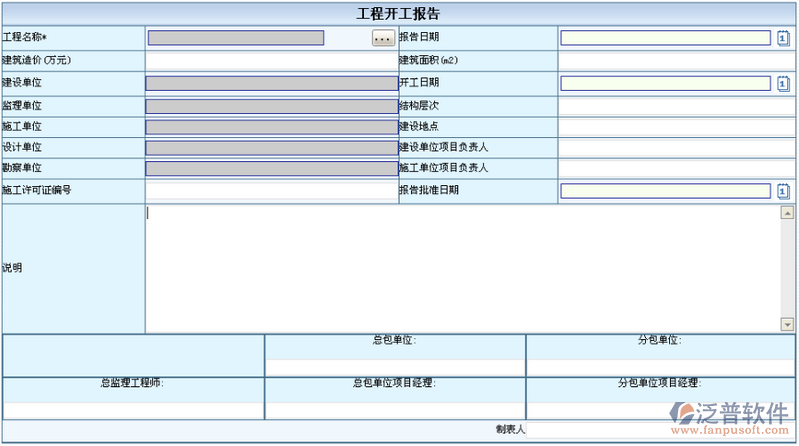Open calendar picker for 报告日期

click(783, 38)
